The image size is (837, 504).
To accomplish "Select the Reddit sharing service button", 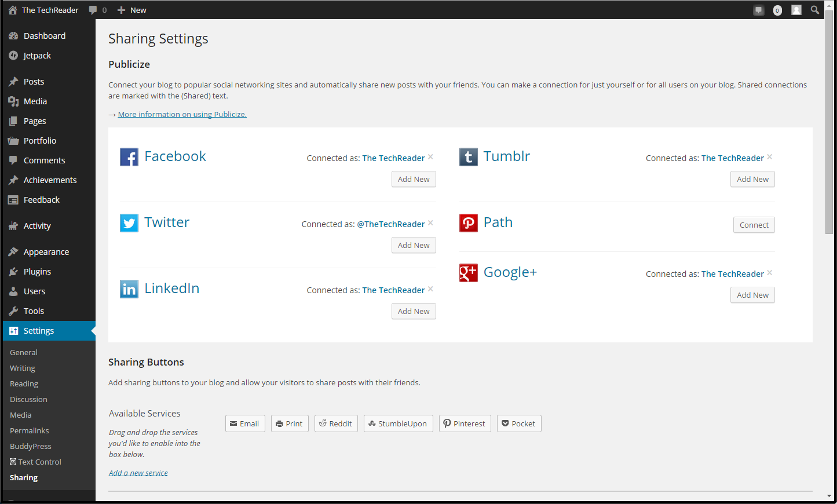I will (x=336, y=423).
